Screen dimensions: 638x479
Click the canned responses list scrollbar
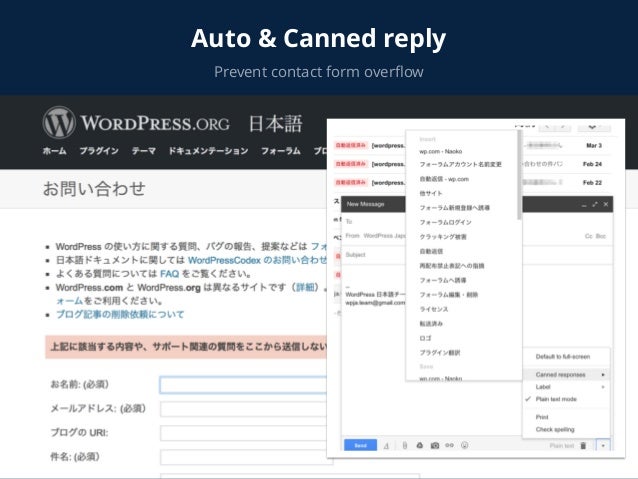519,175
